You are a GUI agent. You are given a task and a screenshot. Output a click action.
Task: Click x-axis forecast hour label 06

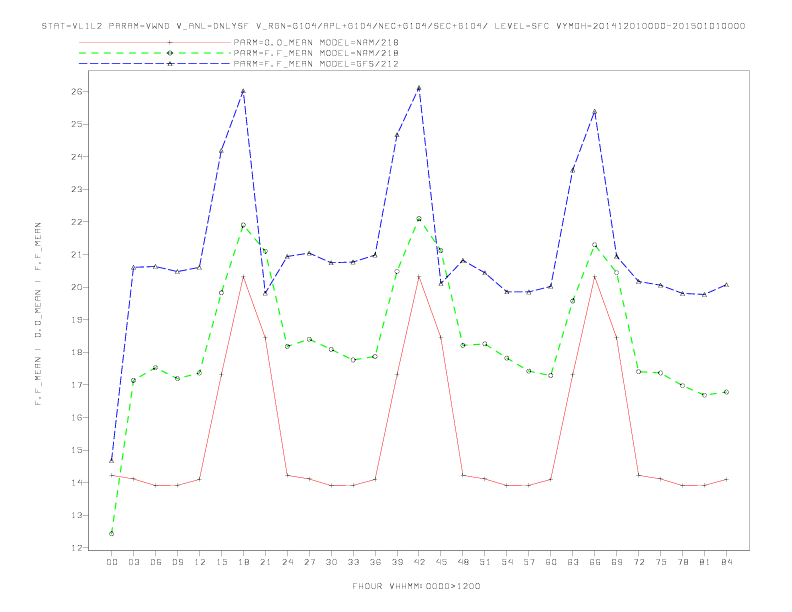pyautogui.click(x=156, y=562)
